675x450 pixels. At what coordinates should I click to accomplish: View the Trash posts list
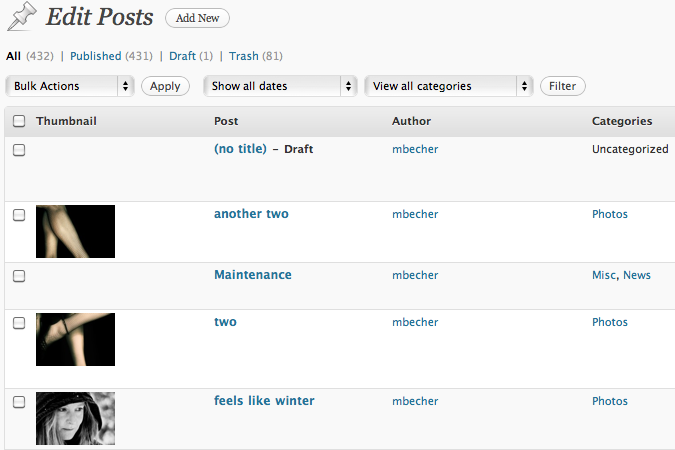pyautogui.click(x=244, y=56)
